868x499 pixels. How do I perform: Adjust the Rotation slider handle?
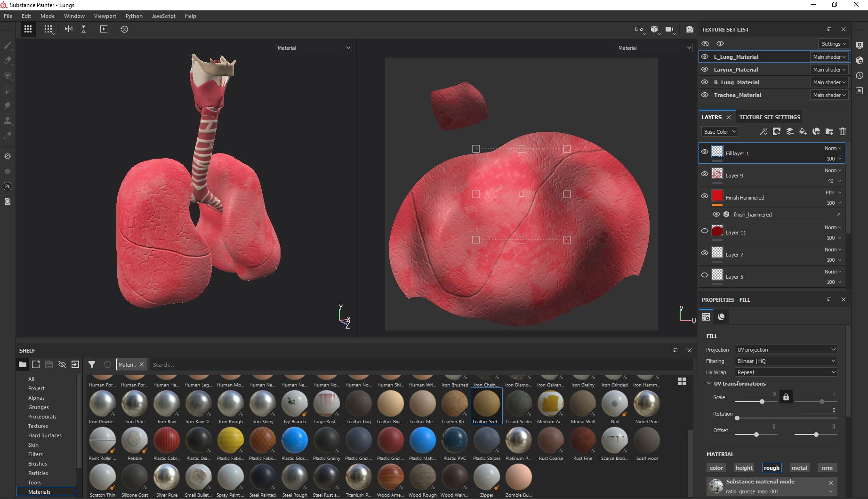tap(737, 418)
